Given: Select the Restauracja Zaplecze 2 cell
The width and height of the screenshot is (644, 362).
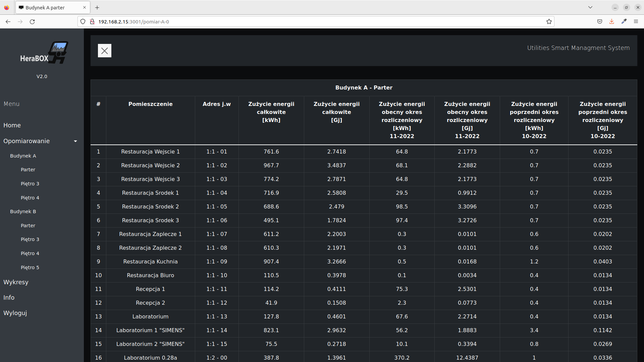Looking at the screenshot, I should (150, 248).
